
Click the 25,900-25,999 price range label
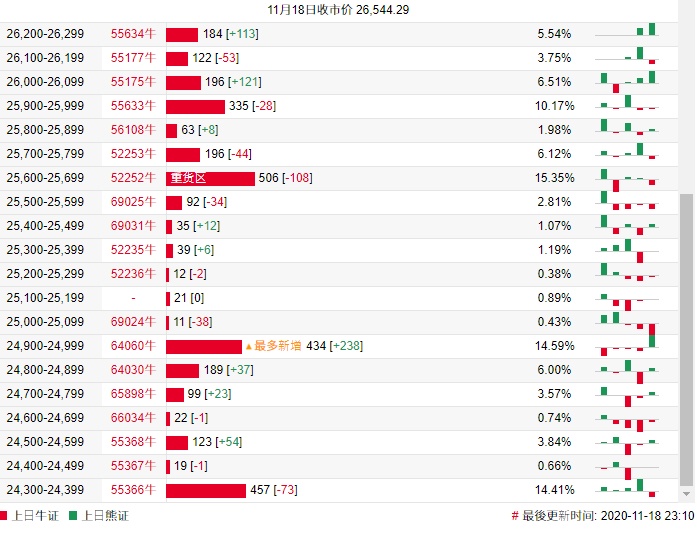tap(46, 106)
